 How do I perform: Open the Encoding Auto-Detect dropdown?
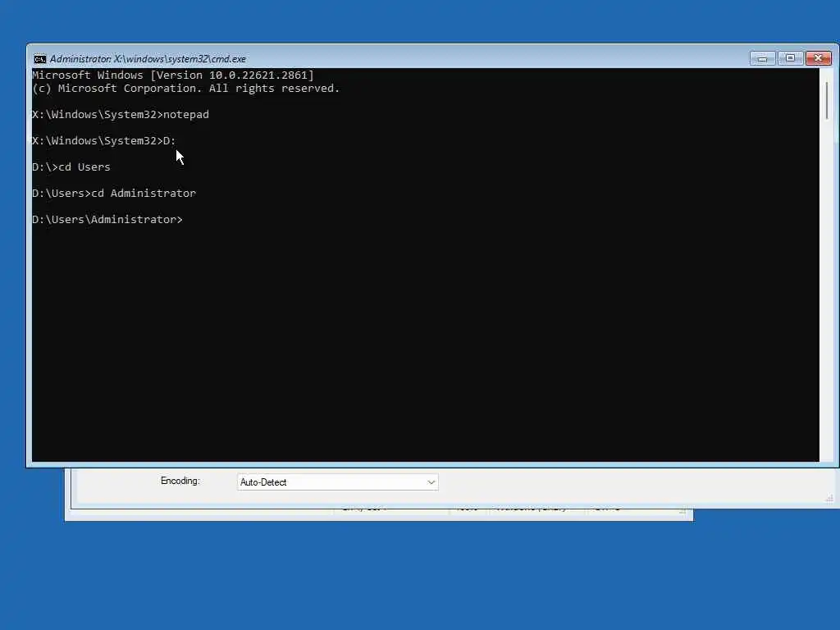[337, 482]
